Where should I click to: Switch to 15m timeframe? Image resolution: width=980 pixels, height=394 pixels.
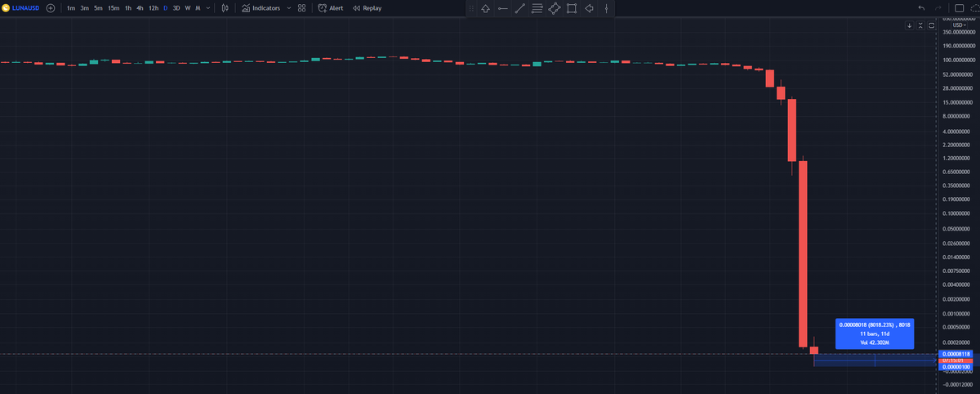114,8
